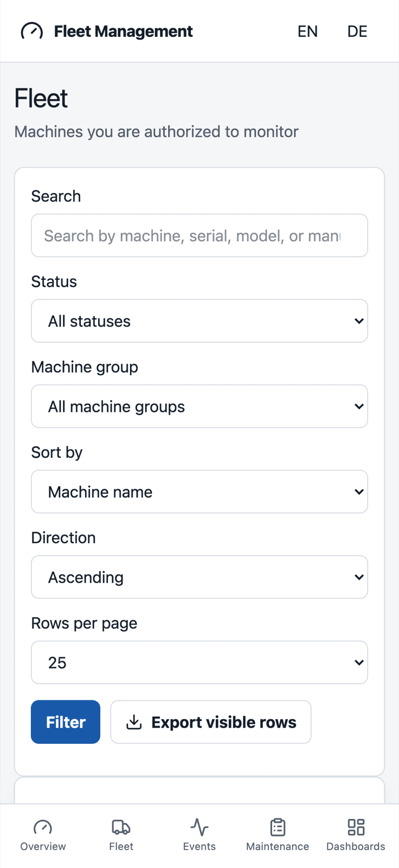Click the Machines you are authorized to monitor subtitle
The image size is (399, 868).
(x=156, y=131)
